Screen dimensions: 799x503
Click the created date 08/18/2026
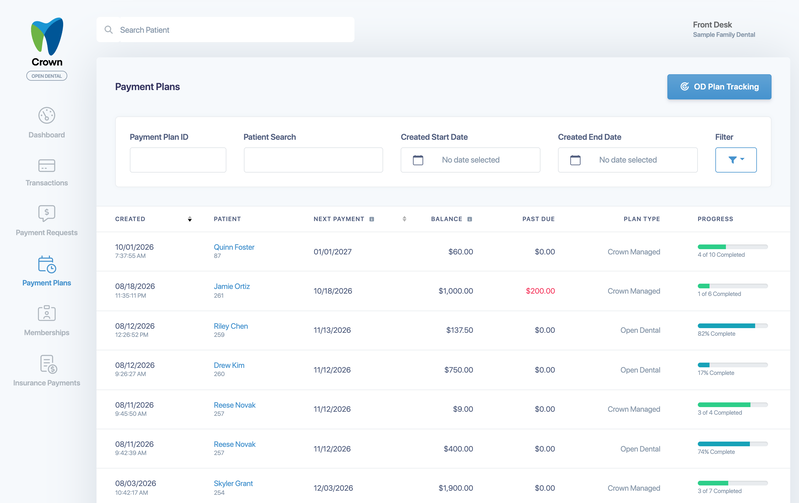tap(135, 286)
